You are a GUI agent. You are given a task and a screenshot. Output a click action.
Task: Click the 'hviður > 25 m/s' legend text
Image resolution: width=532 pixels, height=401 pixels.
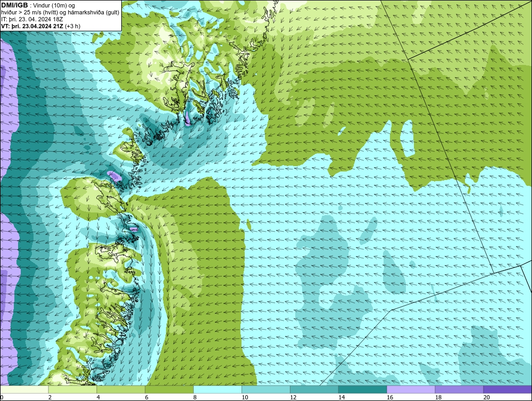[21, 13]
